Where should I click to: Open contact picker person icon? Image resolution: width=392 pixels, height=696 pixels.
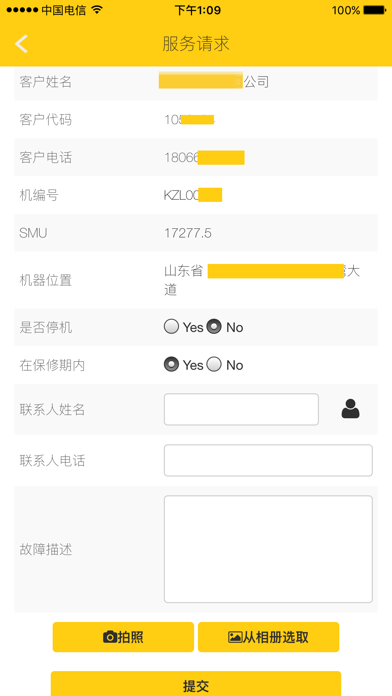[x=350, y=409]
